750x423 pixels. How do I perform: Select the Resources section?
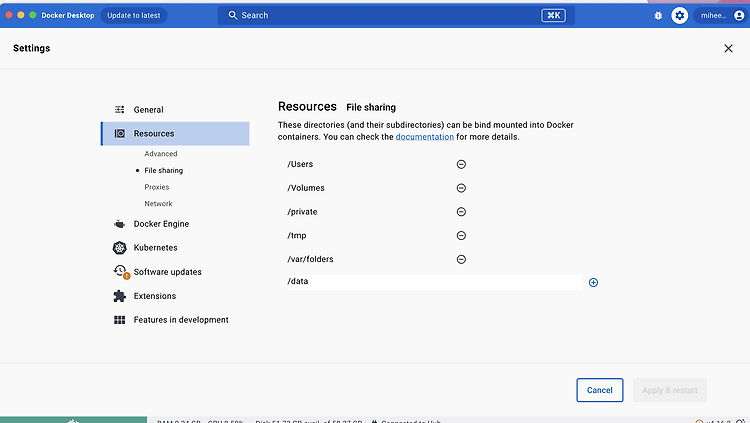tap(175, 134)
